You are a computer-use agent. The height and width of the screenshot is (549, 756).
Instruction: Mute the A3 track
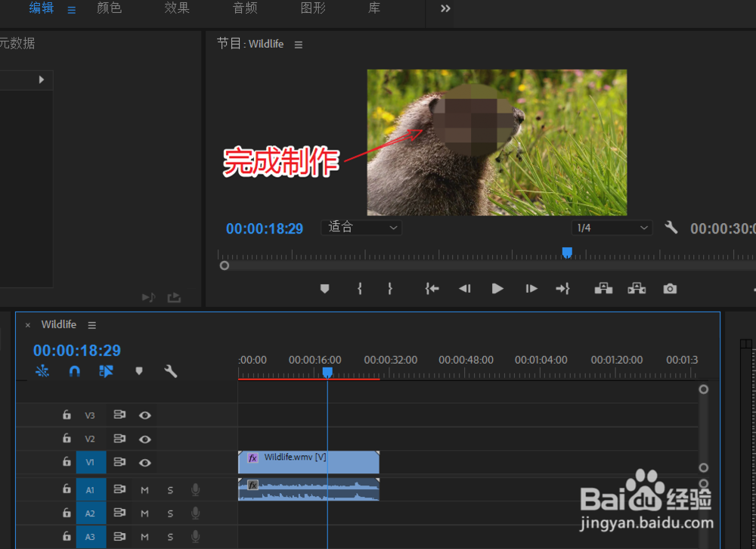pos(144,537)
